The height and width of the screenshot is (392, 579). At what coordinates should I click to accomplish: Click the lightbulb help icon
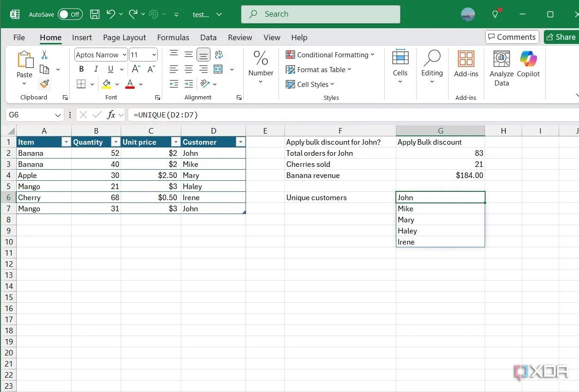coord(495,14)
